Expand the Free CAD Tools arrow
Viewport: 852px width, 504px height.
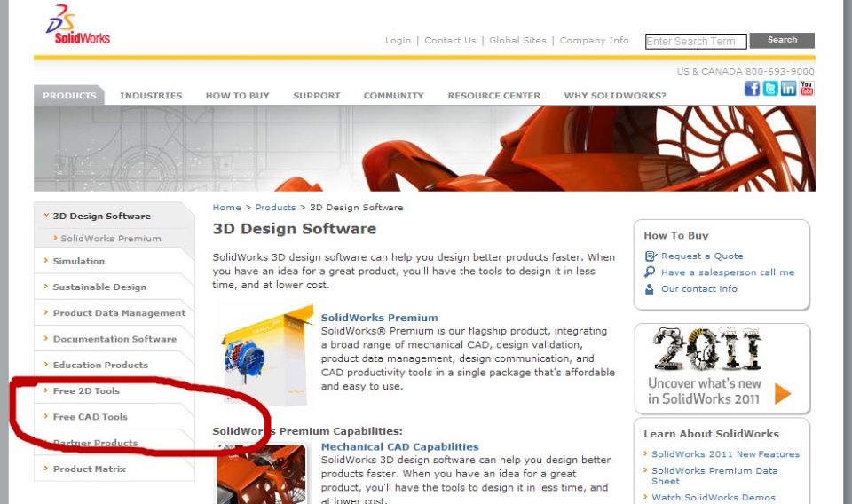[x=46, y=416]
